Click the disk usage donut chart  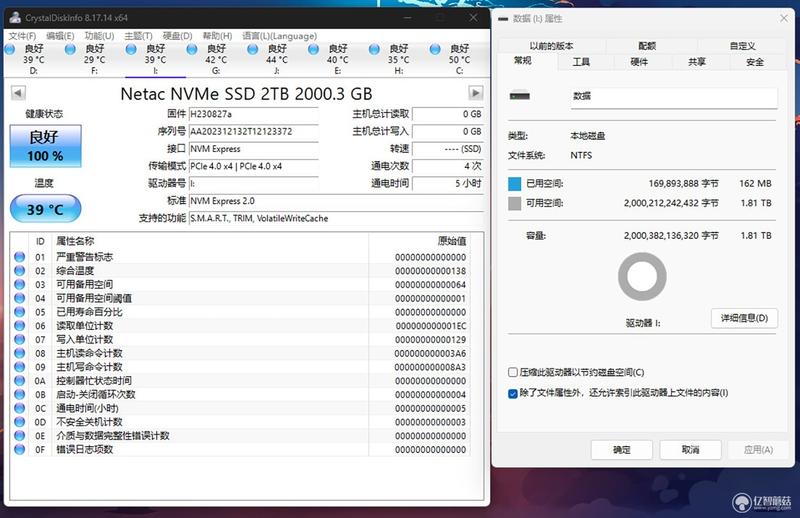[x=642, y=277]
